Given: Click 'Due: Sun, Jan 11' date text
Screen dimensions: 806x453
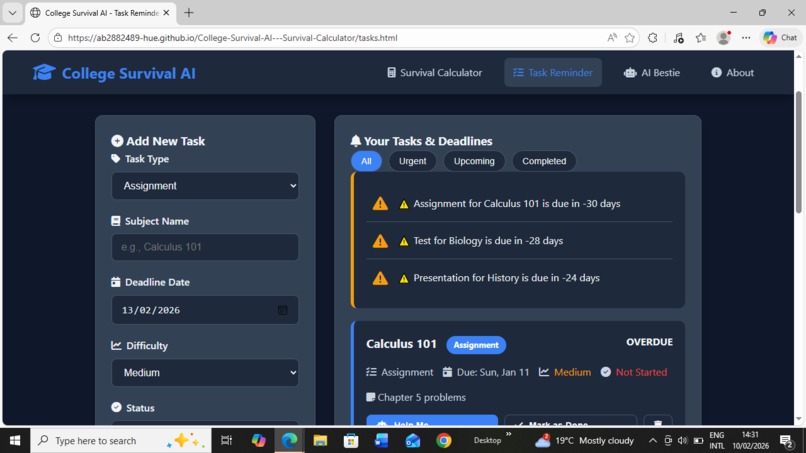Looking at the screenshot, I should click(x=492, y=372).
